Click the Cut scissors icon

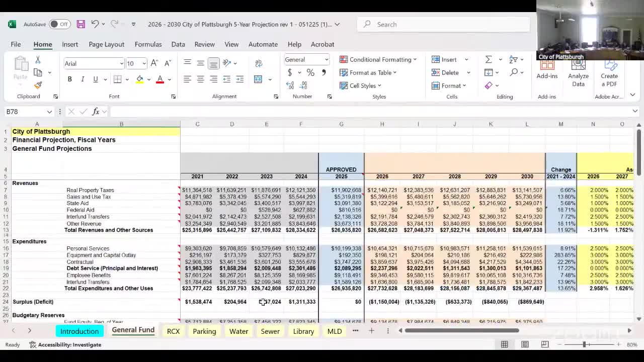[x=38, y=60]
